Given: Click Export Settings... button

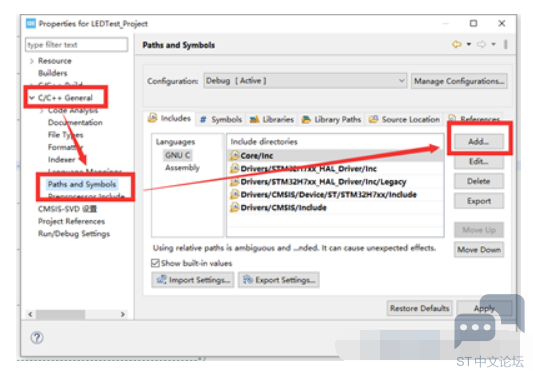Looking at the screenshot, I should pos(279,280).
